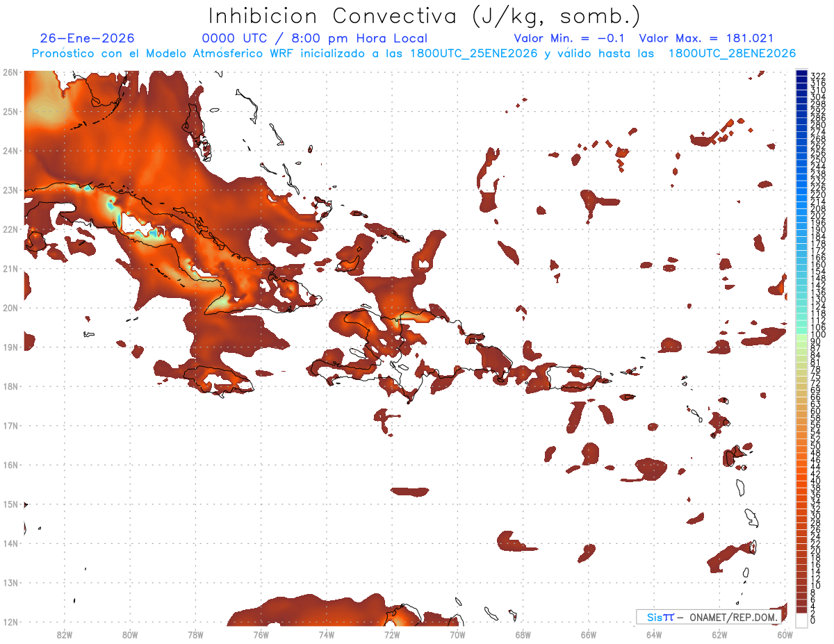Click the 16N latitude label
This screenshot has width=834, height=644.
click(x=10, y=465)
